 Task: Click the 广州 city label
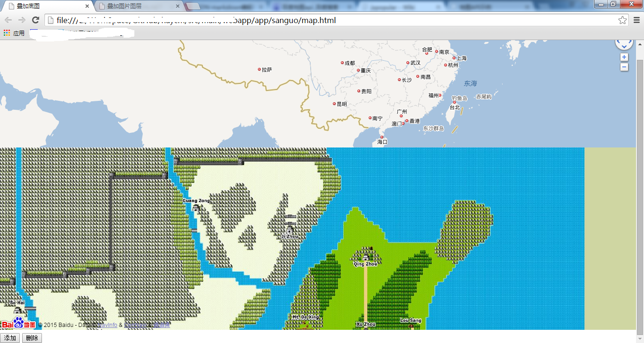point(402,112)
